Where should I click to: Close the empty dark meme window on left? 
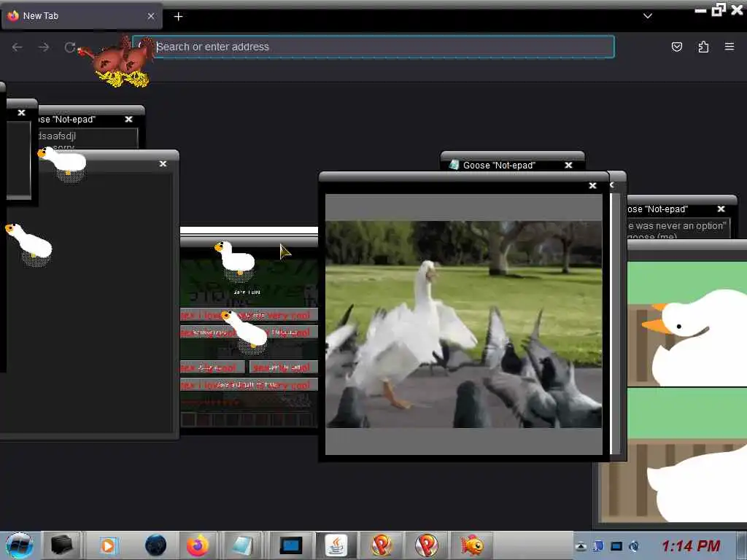pos(163,163)
